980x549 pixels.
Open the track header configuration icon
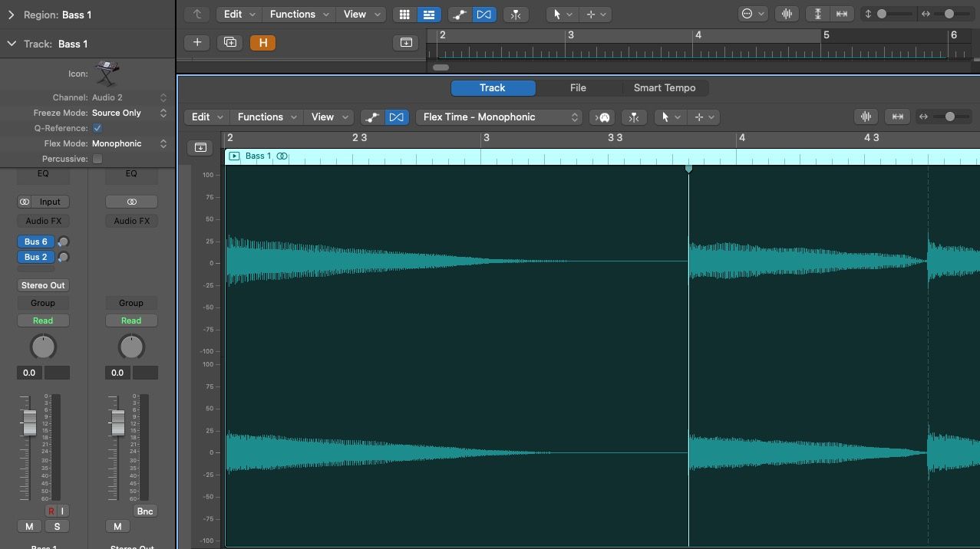tap(200, 147)
